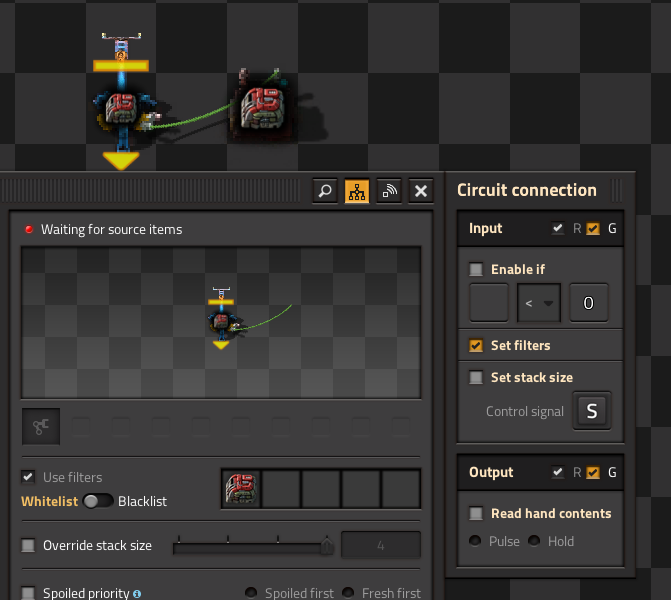Toggle Input red wire R checkbox
The width and height of the screenshot is (671, 600).
pos(558,229)
